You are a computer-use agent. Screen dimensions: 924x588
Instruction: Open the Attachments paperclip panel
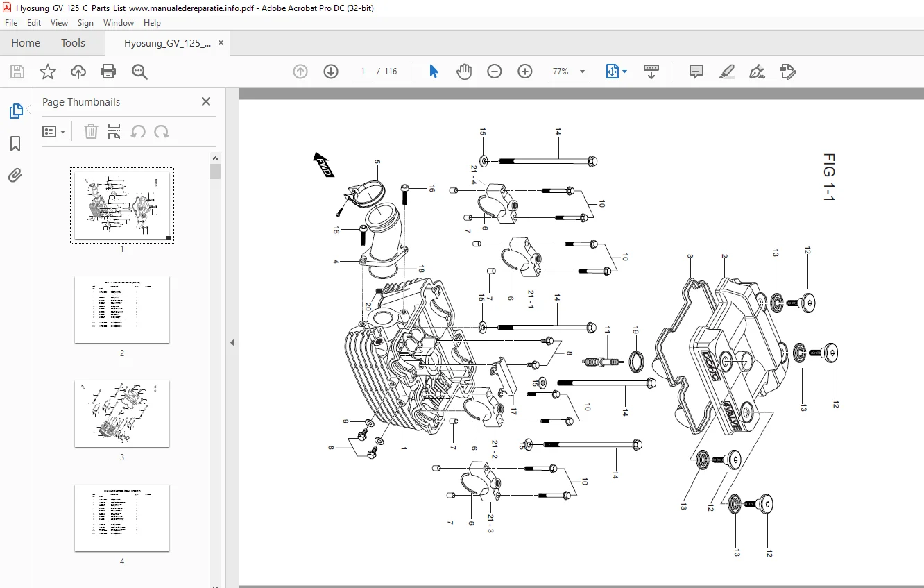(15, 176)
